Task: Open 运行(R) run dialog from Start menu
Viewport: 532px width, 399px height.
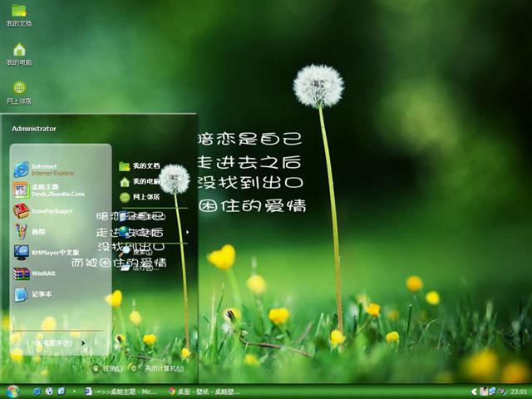Action: (139, 268)
